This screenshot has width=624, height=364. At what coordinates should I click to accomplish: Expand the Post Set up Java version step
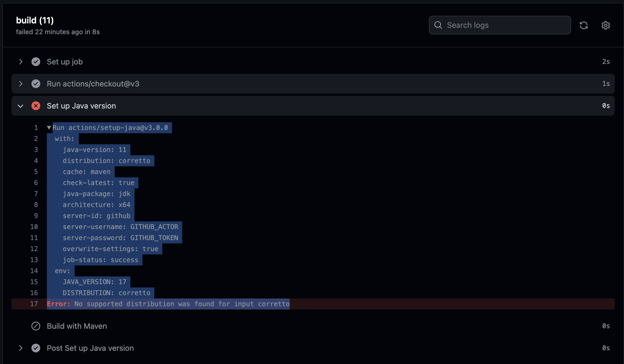pos(21,348)
